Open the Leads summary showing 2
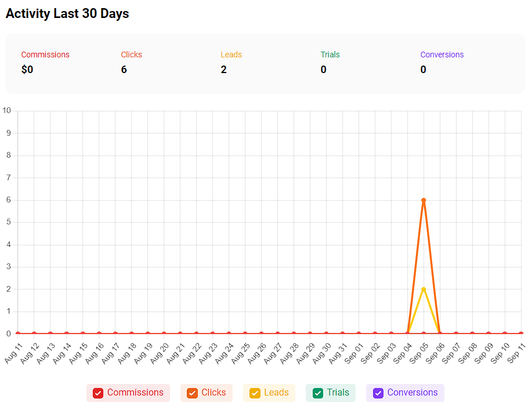 223,69
